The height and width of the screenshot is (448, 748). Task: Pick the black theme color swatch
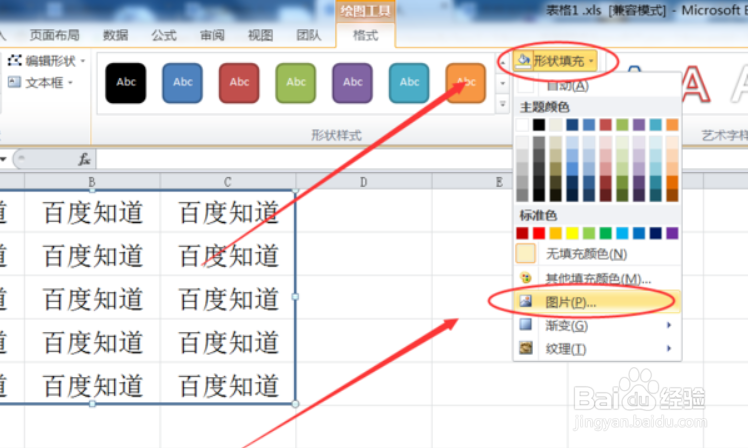click(539, 125)
